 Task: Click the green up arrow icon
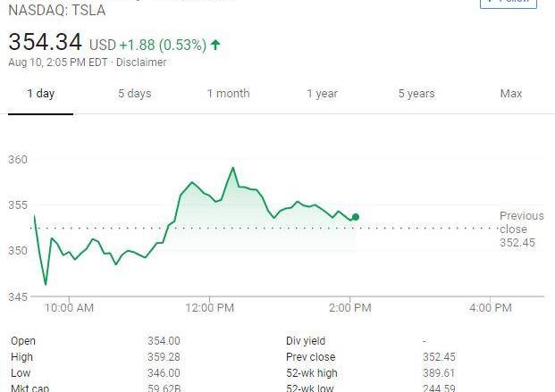[215, 44]
